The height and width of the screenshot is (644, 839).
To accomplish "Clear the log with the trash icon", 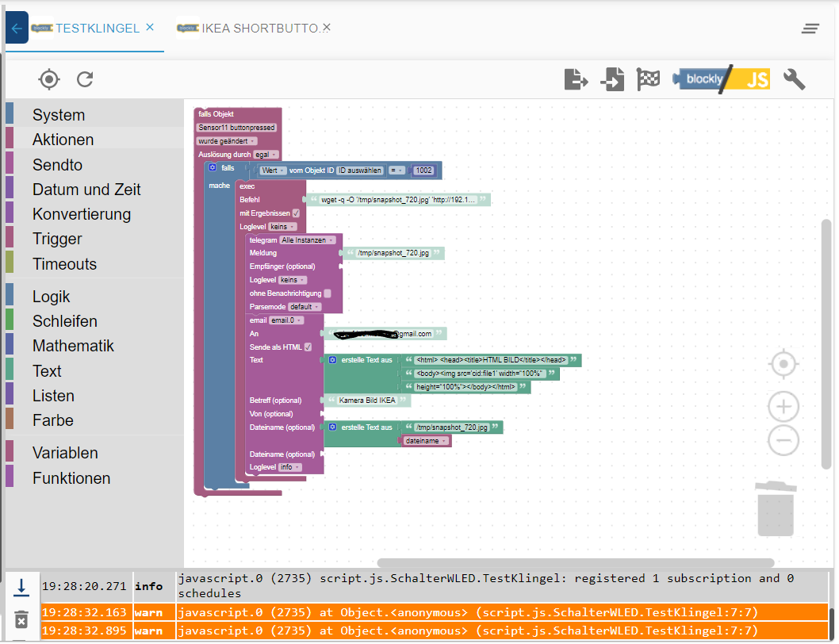I will (21, 620).
